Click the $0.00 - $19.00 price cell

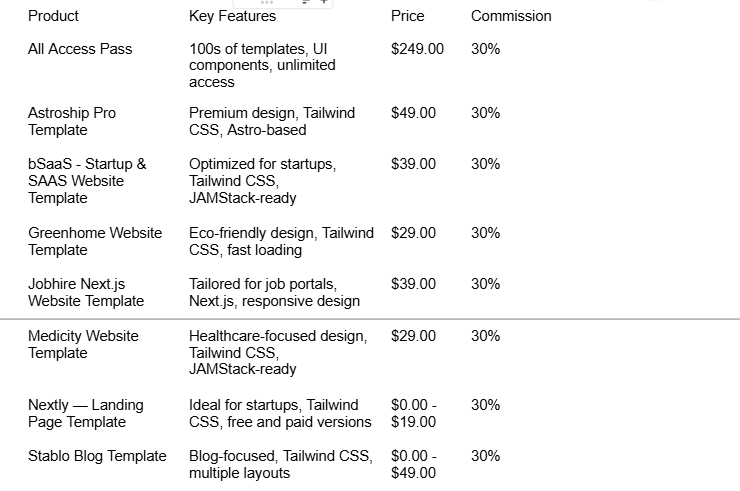(414, 413)
